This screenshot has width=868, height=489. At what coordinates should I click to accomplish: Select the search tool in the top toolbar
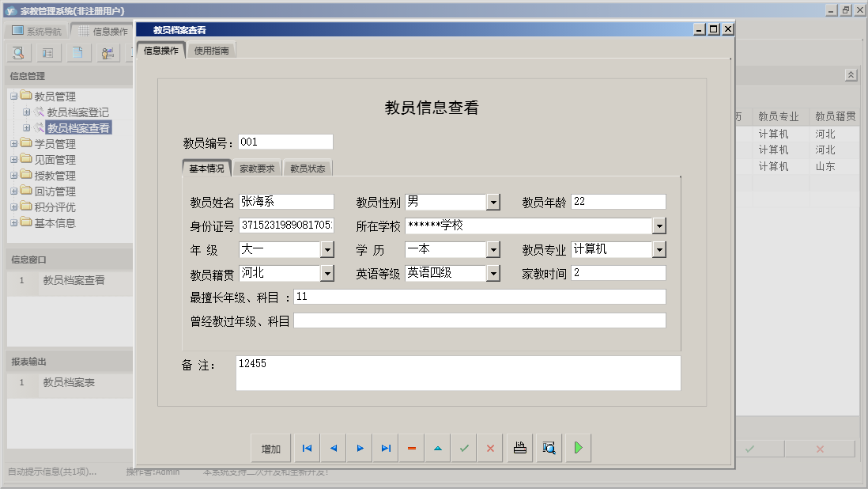click(x=17, y=52)
